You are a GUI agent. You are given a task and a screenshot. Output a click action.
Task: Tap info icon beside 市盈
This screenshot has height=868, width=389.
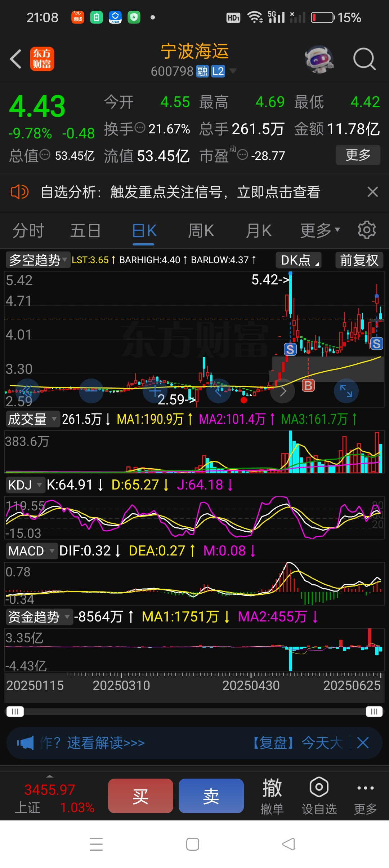243,155
